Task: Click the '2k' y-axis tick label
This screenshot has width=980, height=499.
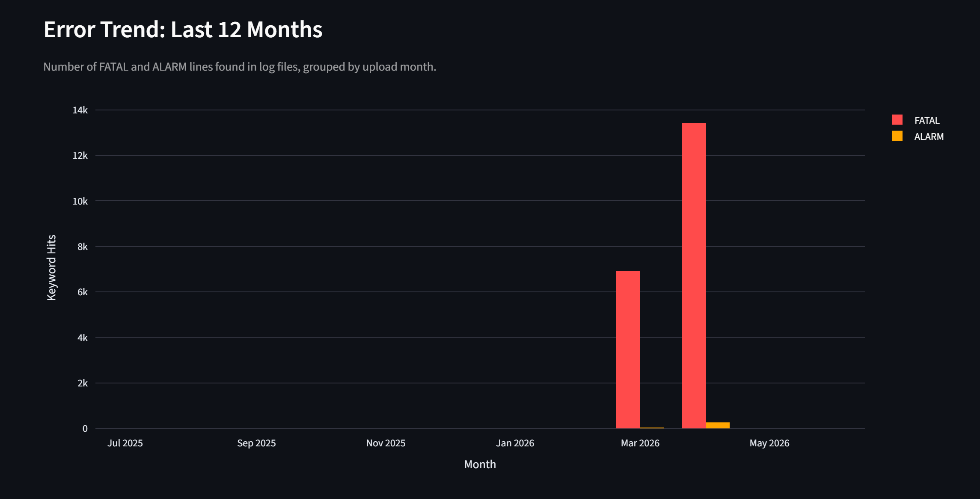Action: tap(83, 383)
